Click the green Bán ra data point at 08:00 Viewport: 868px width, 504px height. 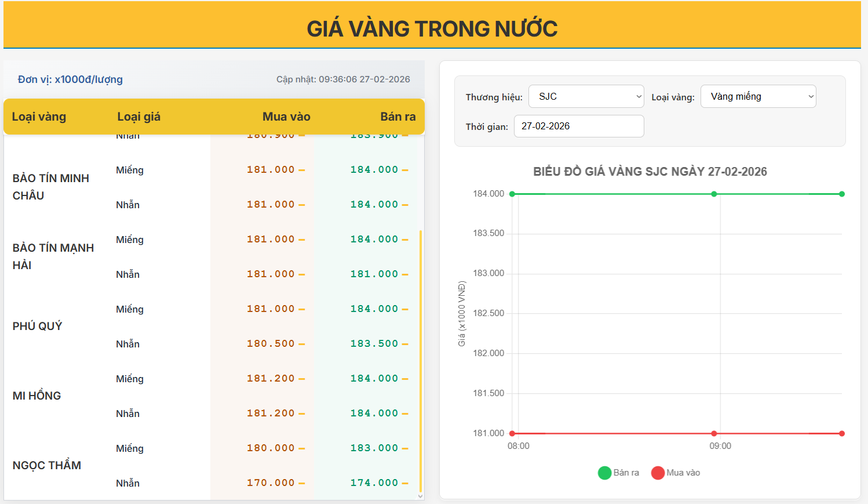tap(512, 194)
